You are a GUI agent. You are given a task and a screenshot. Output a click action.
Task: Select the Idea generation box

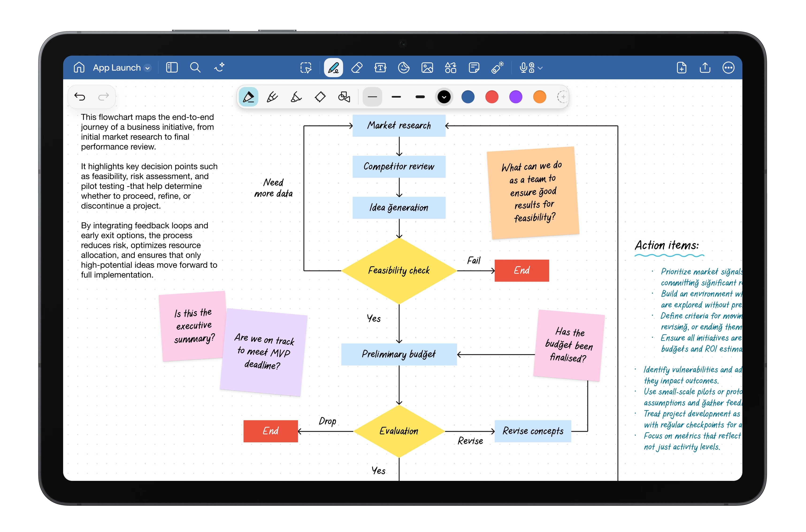click(399, 208)
